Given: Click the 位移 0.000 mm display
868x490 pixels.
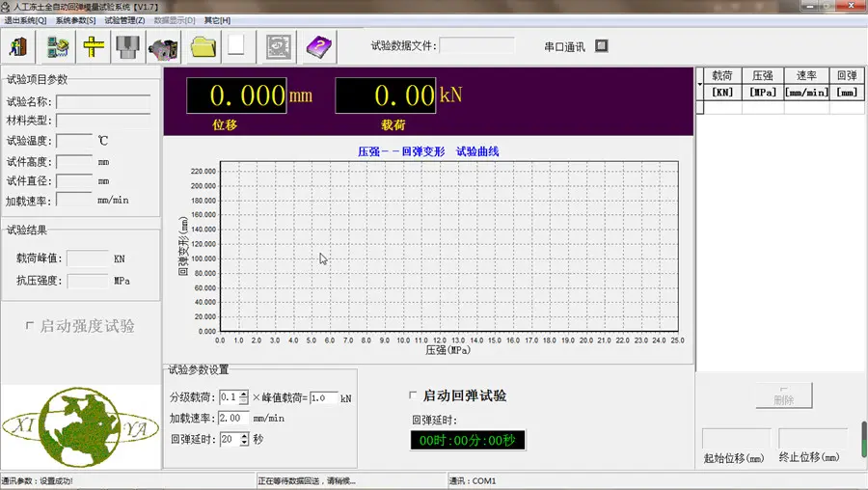Looking at the screenshot, I should coord(237,95).
